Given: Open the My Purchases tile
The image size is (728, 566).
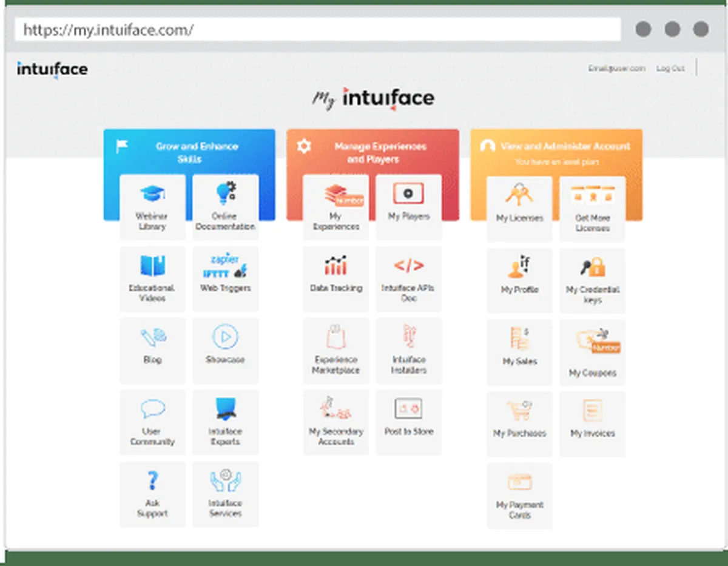Looking at the screenshot, I should (519, 424).
